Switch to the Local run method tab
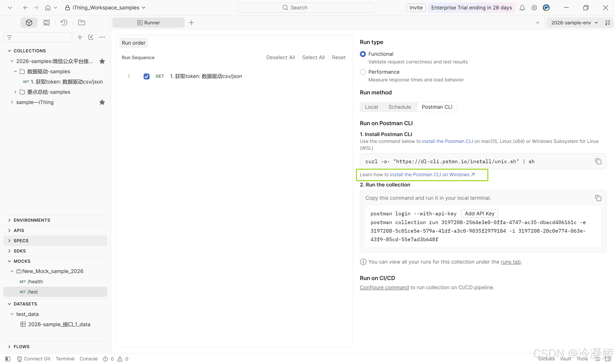This screenshot has height=364, width=615. click(371, 107)
